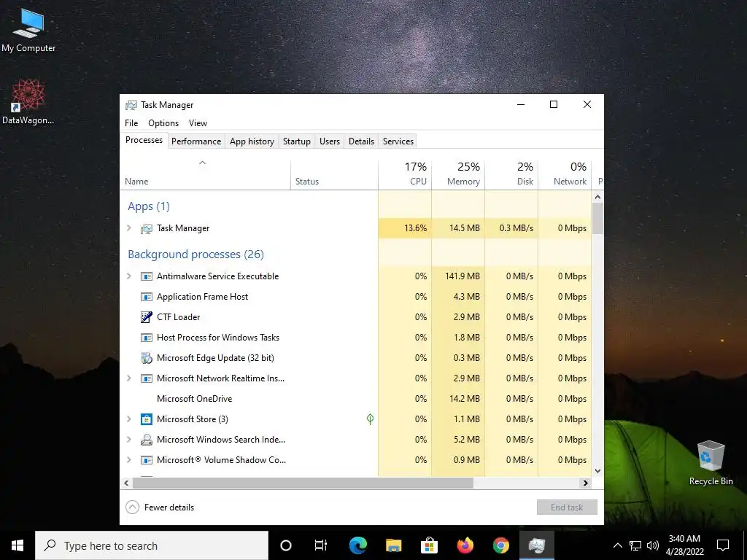Launch Google Chrome from the taskbar
Image resolution: width=747 pixels, height=560 pixels.
[x=500, y=545]
